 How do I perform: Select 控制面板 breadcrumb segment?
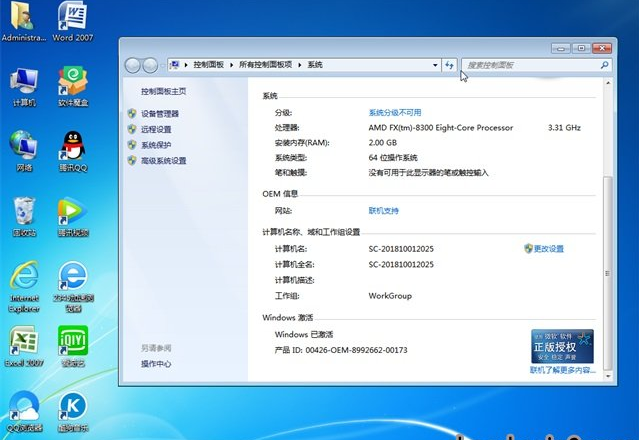[x=209, y=65]
